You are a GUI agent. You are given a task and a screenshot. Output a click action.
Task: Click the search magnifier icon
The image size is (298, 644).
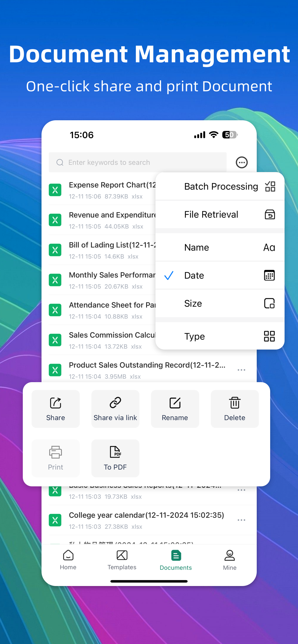[60, 162]
